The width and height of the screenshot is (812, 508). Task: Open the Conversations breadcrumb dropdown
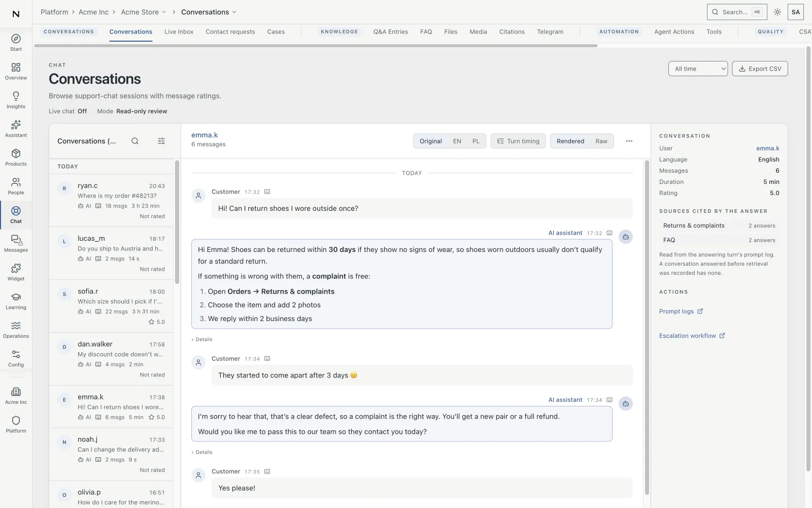point(209,12)
